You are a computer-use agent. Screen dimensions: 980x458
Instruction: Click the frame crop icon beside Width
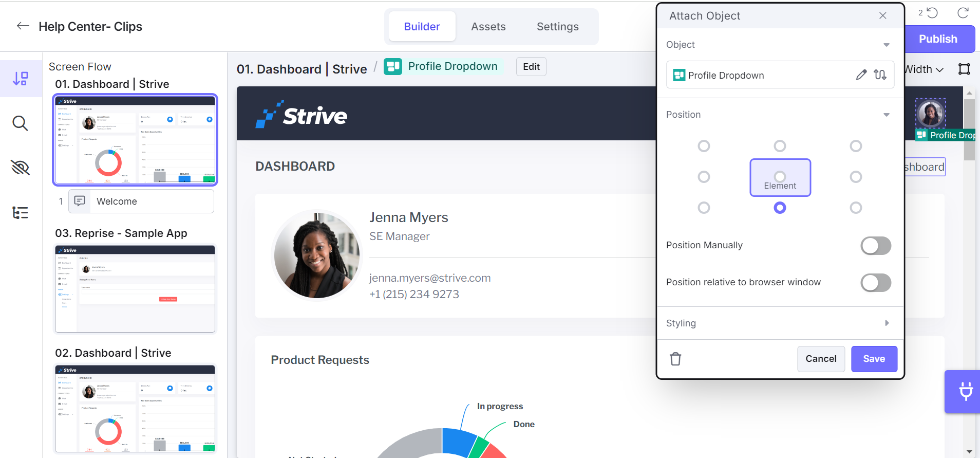(964, 69)
